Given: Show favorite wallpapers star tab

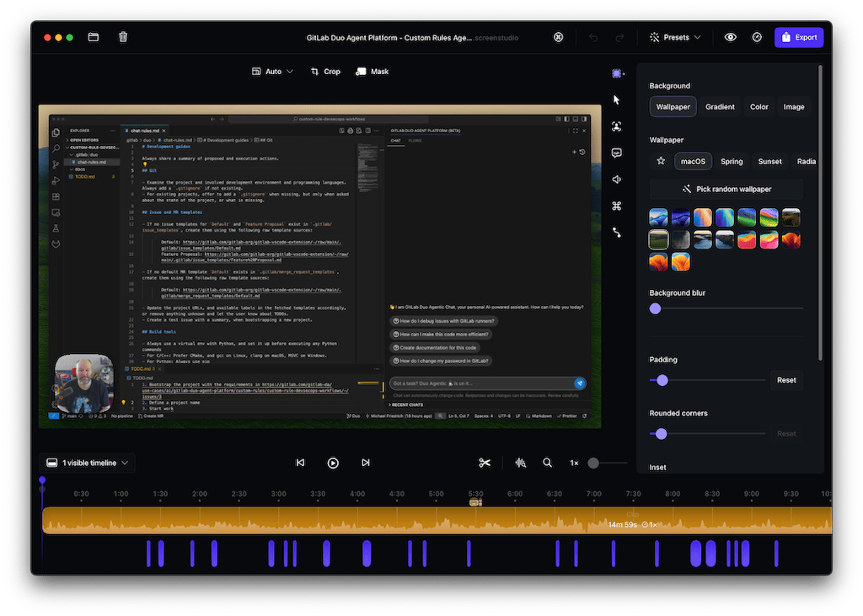Looking at the screenshot, I should tap(661, 161).
